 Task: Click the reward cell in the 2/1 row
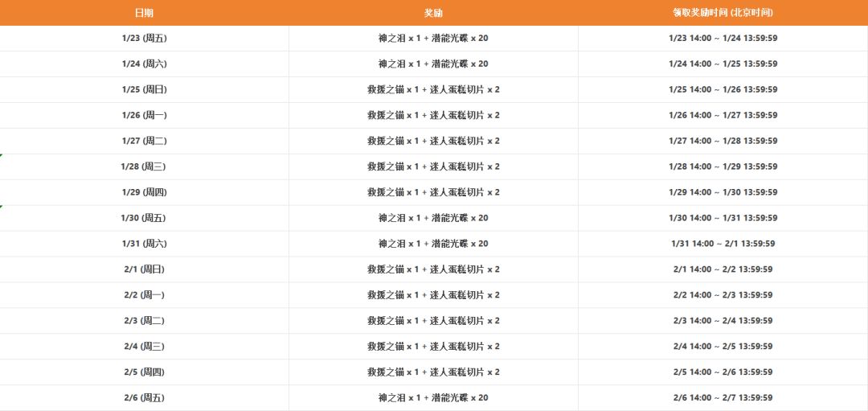pos(433,269)
